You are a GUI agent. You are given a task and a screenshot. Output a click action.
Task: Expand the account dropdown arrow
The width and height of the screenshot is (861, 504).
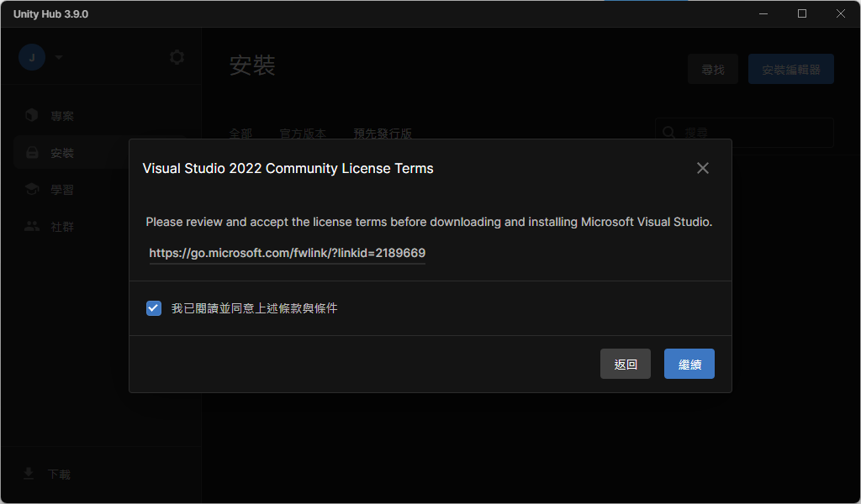coord(59,57)
